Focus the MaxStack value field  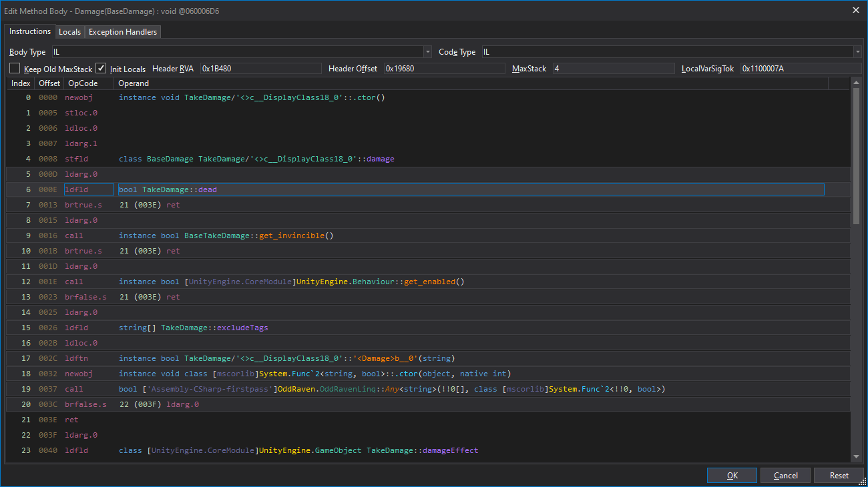pyautogui.click(x=613, y=69)
